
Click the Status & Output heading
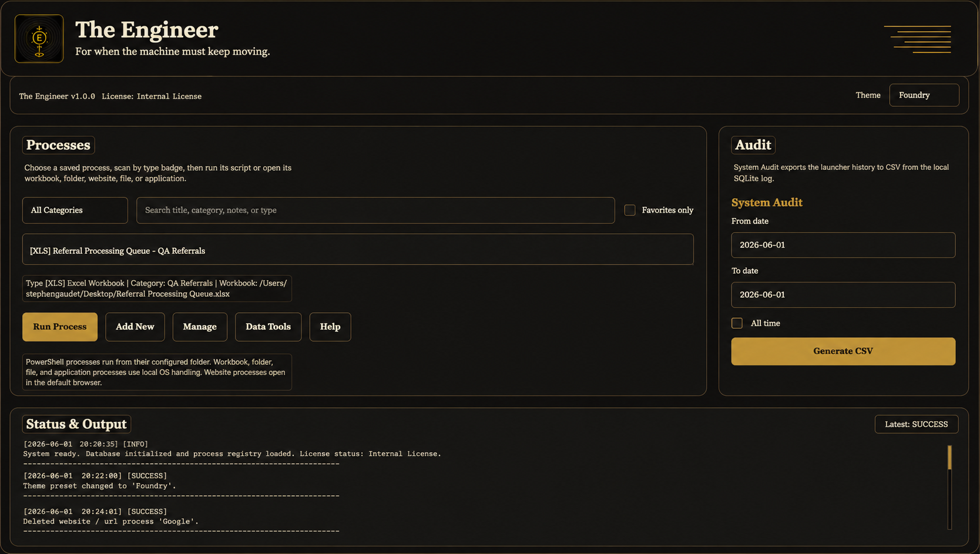(76, 424)
